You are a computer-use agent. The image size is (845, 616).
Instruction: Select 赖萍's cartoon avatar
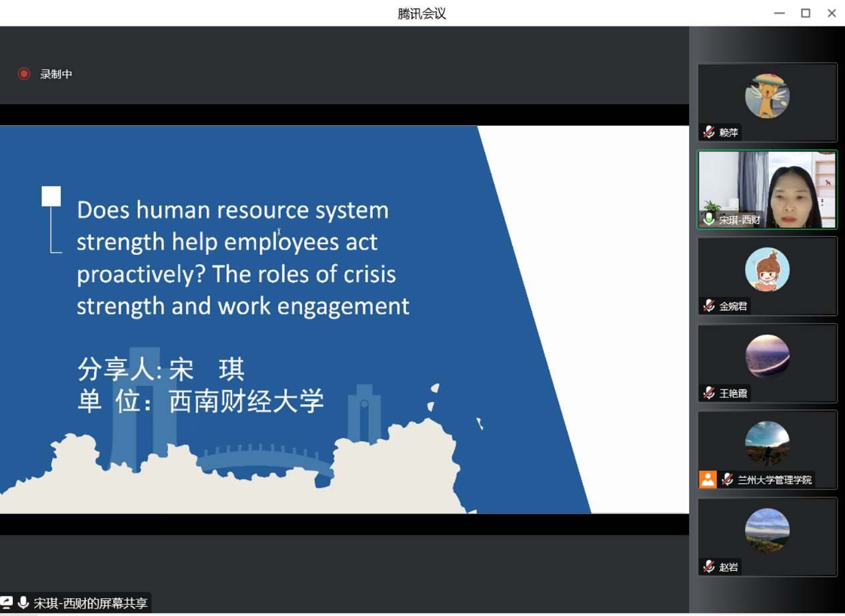(x=767, y=95)
